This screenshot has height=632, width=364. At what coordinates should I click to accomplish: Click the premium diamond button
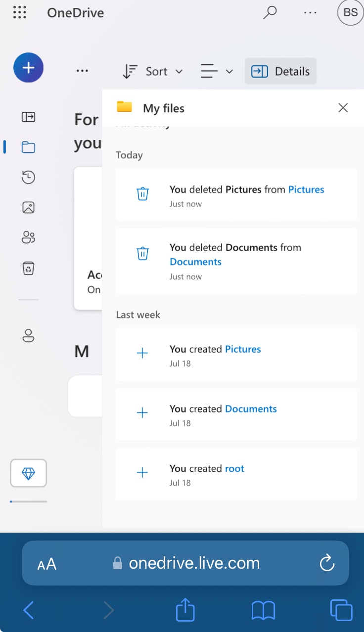point(28,474)
